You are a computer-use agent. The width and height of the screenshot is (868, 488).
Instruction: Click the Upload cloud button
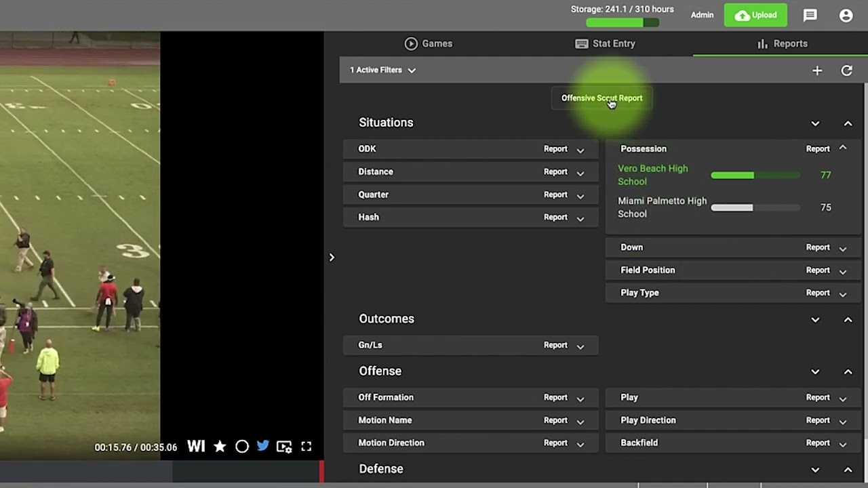click(x=755, y=15)
